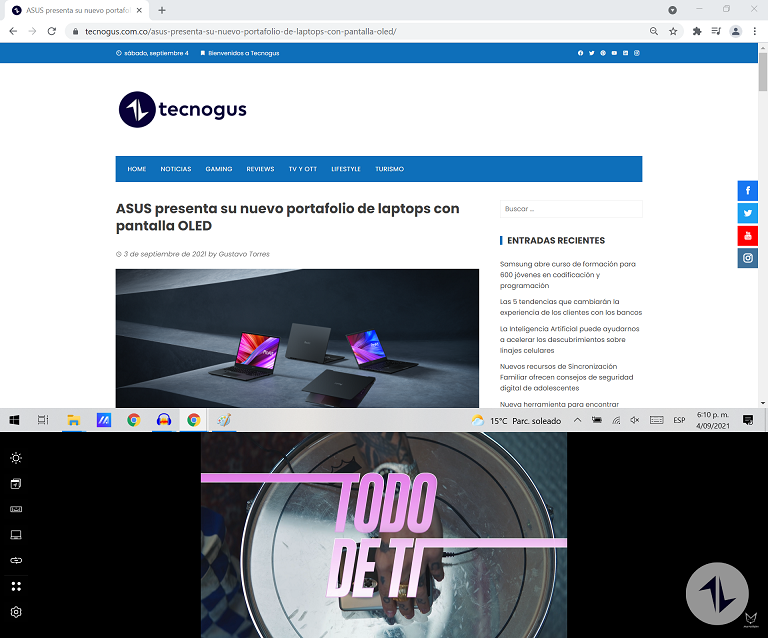Screen dimensions: 768x638
Task: Open brightness control on lower screen sidebar
Action: (x=16, y=458)
